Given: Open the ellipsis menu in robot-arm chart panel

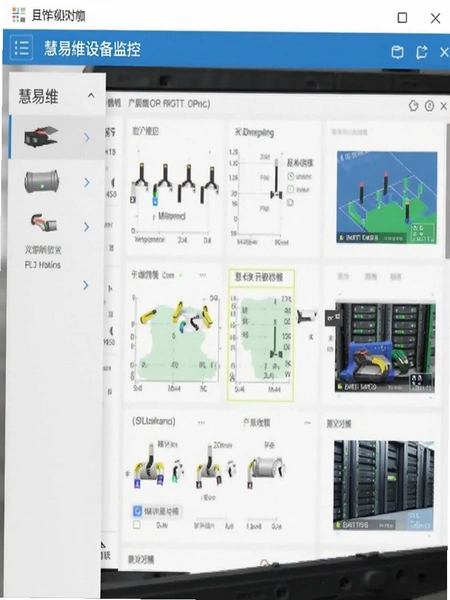Looking at the screenshot, I should tap(202, 275).
